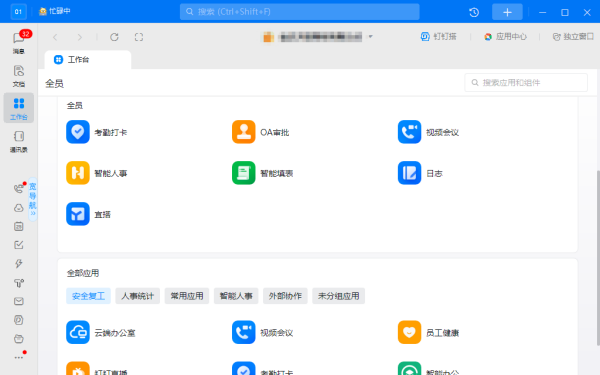Select the 安全复工 category tab
600x375 pixels.
pyautogui.click(x=88, y=296)
